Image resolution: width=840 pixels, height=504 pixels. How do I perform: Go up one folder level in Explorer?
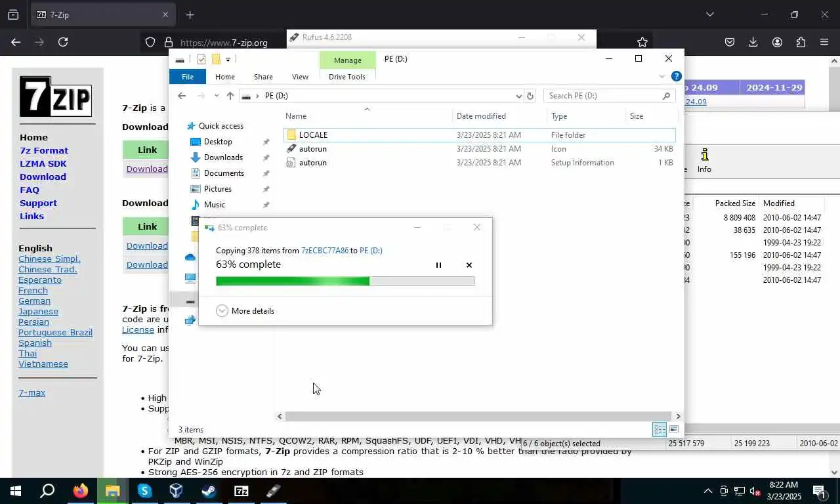[x=230, y=96]
